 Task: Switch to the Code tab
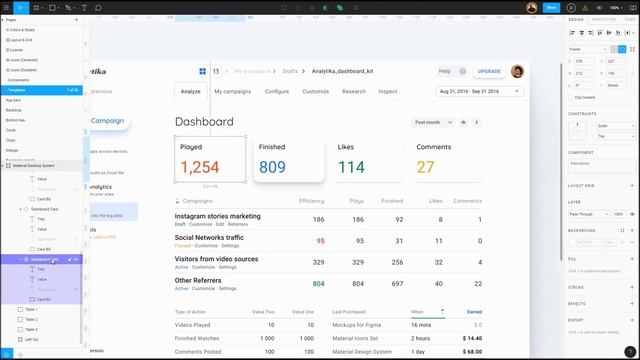[630, 20]
